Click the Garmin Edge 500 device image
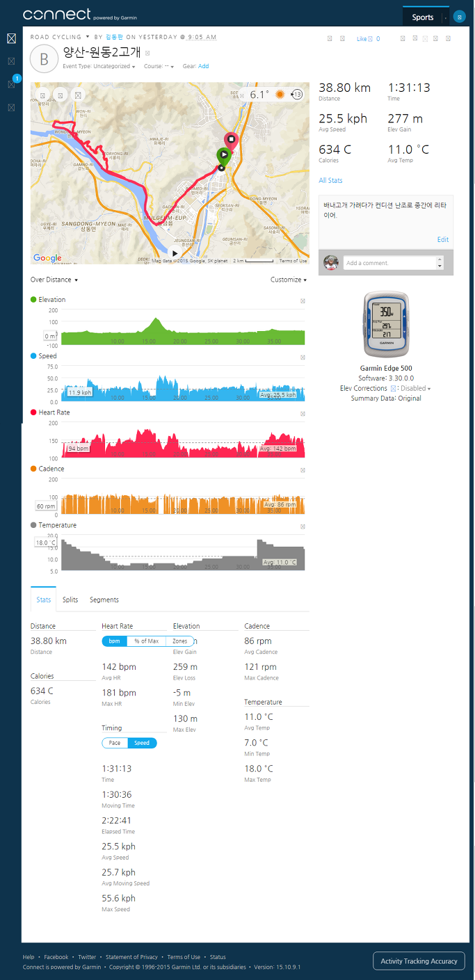The height and width of the screenshot is (980, 475). pyautogui.click(x=386, y=325)
